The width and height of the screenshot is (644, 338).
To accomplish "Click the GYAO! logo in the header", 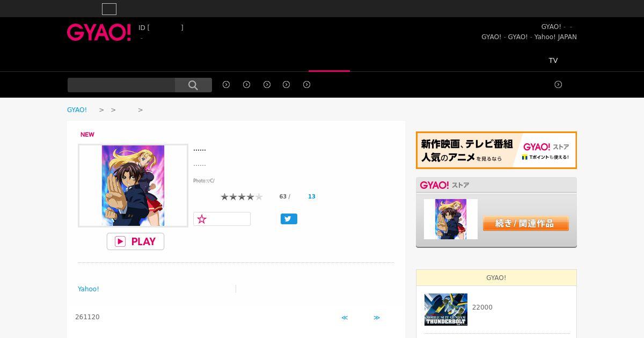I will tap(99, 32).
